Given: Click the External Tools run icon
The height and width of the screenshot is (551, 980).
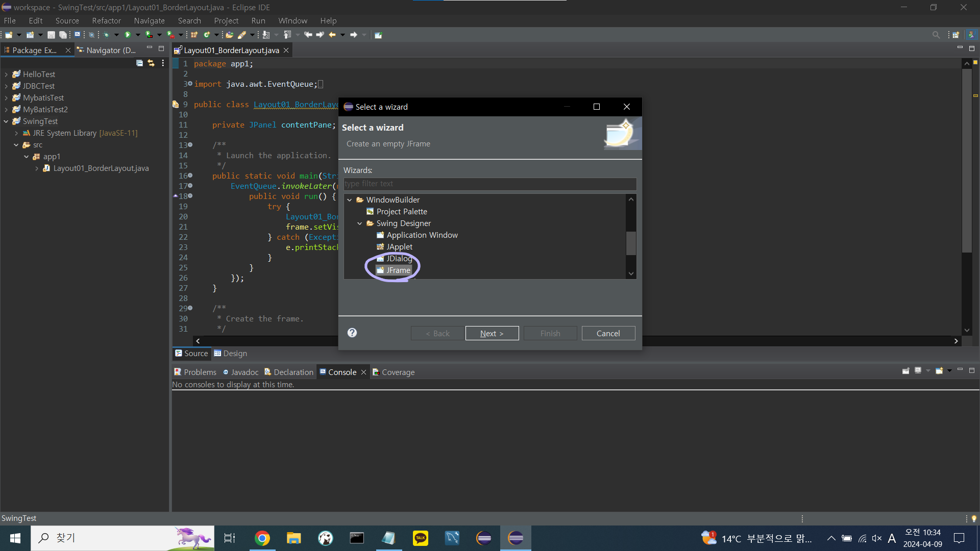Looking at the screenshot, I should coord(170,35).
